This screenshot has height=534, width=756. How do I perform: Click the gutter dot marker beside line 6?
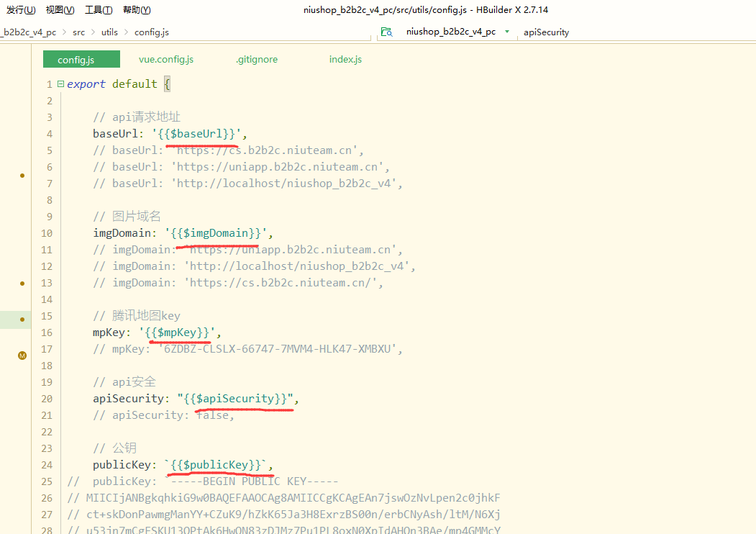coord(22,175)
